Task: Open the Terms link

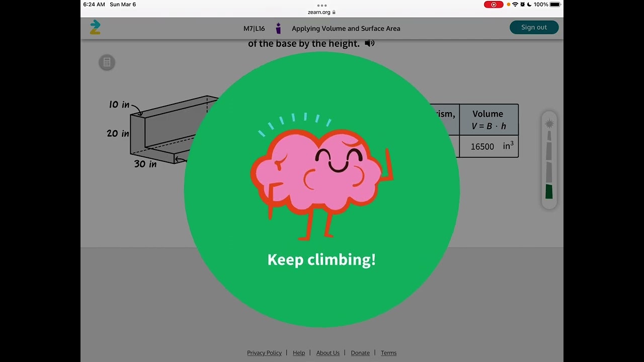Action: [388, 353]
